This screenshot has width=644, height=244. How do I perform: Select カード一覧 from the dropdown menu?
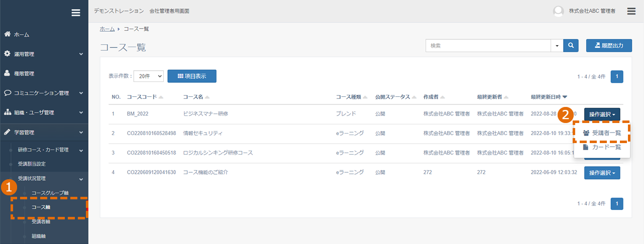point(602,147)
